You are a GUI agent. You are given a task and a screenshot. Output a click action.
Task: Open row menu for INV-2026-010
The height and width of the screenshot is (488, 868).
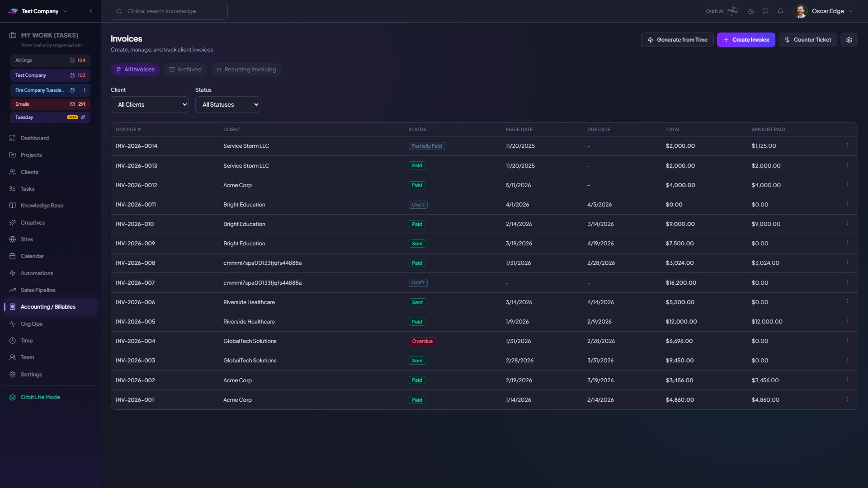[x=848, y=223]
